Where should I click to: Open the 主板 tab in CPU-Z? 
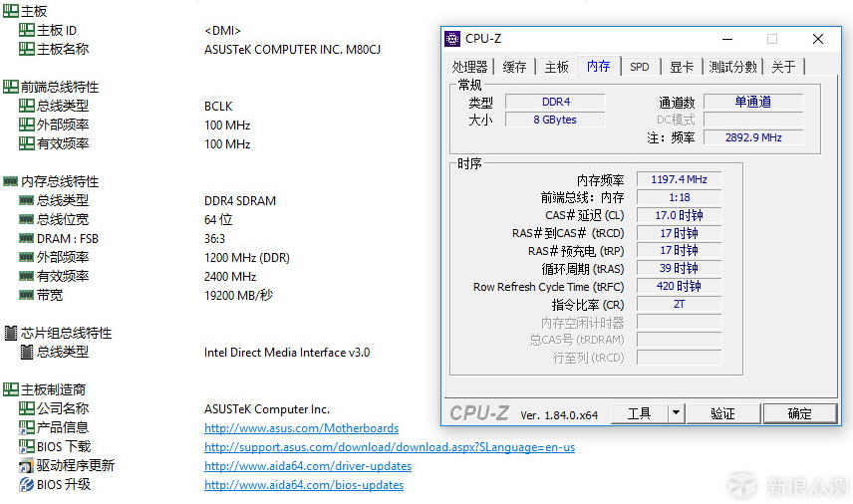tap(556, 67)
